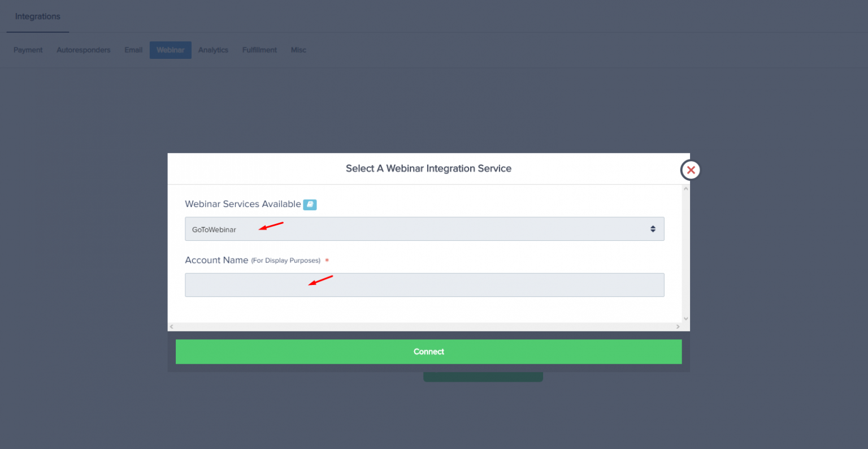Click the "Account Name" label text
The image size is (868, 449).
pos(216,260)
